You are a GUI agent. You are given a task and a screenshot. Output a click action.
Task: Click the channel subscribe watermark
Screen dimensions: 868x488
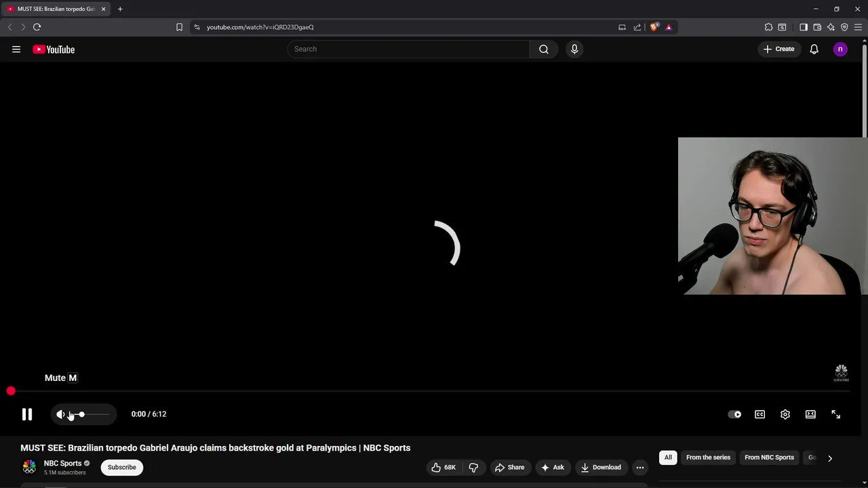[841, 373]
